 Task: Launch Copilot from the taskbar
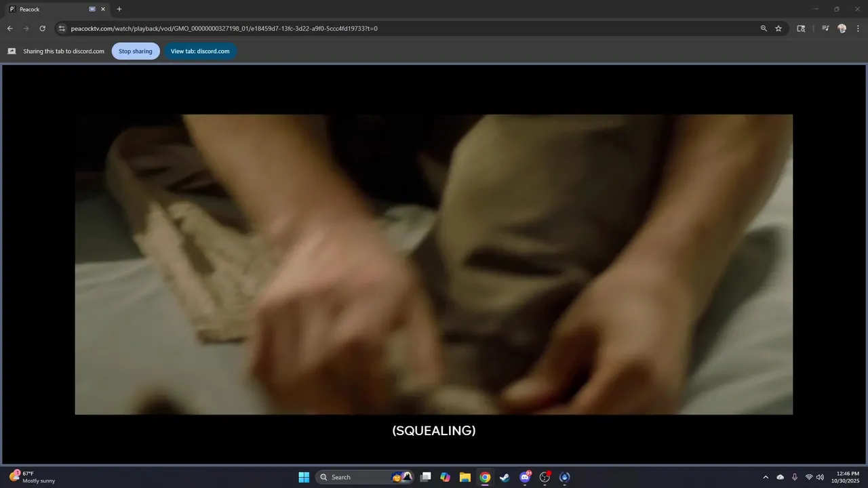[x=446, y=477]
